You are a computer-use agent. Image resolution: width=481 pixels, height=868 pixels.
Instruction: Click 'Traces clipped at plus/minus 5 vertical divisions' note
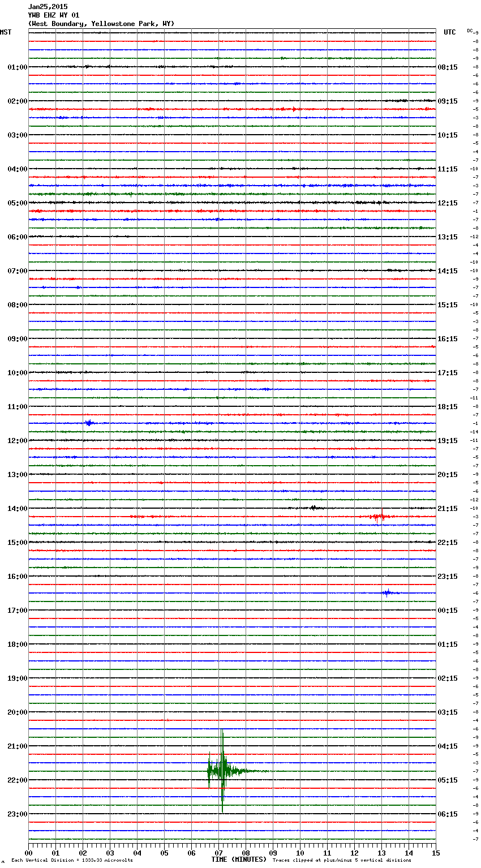[342, 860]
